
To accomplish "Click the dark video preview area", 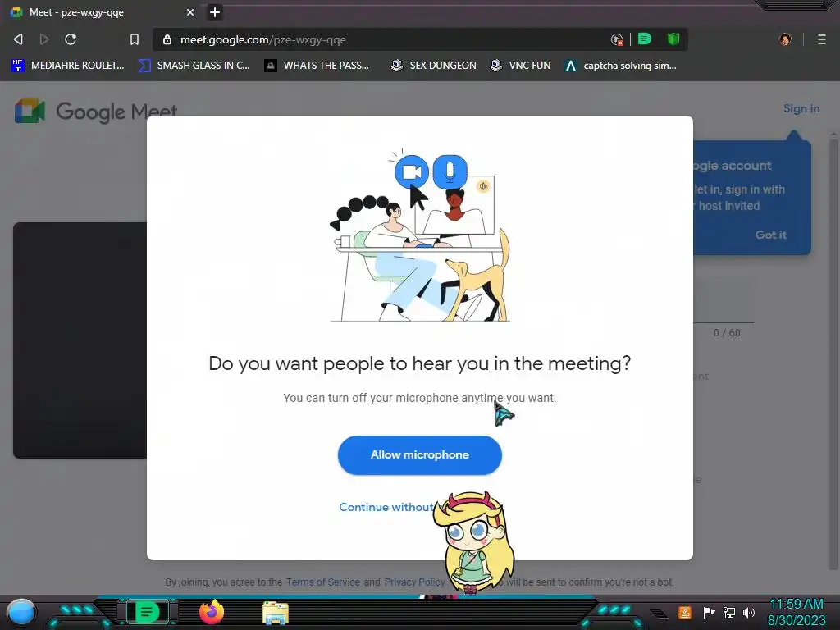I will pos(80,340).
